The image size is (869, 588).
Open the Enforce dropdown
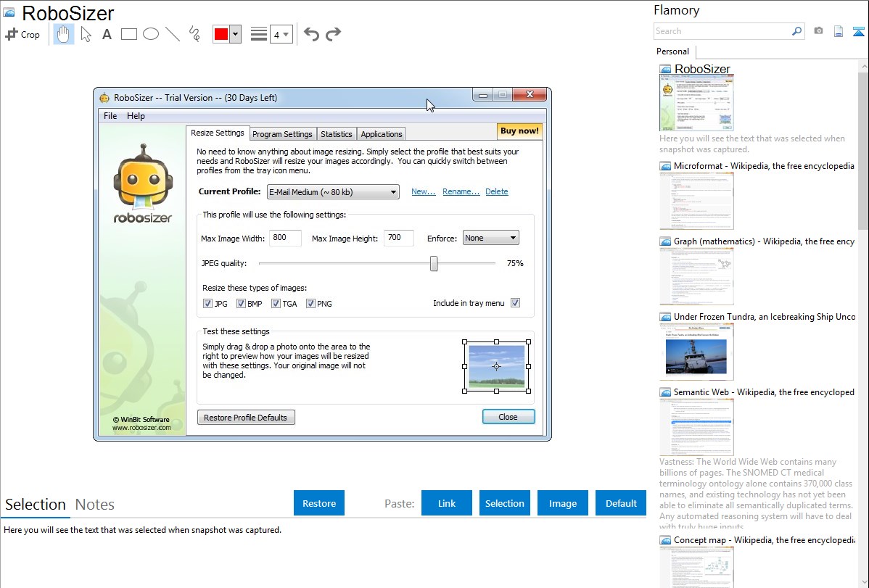pyautogui.click(x=491, y=238)
